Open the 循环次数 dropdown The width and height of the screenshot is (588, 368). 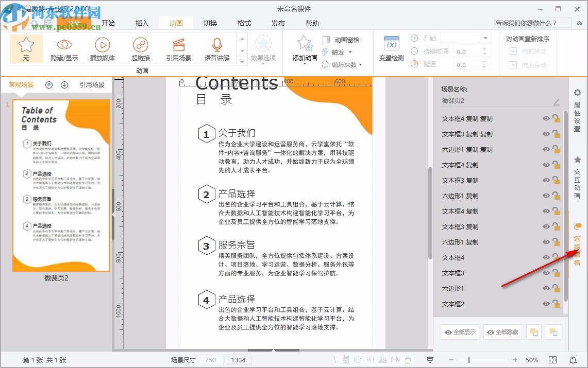coord(360,65)
